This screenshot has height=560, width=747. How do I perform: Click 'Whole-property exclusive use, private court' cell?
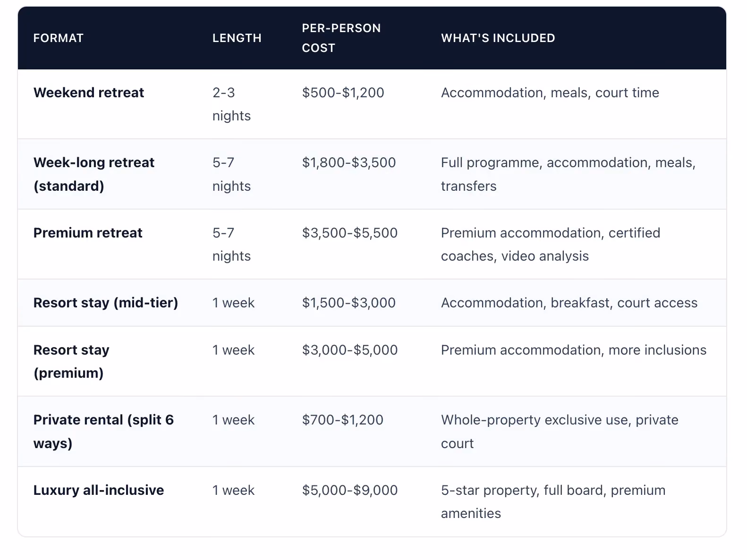560,432
